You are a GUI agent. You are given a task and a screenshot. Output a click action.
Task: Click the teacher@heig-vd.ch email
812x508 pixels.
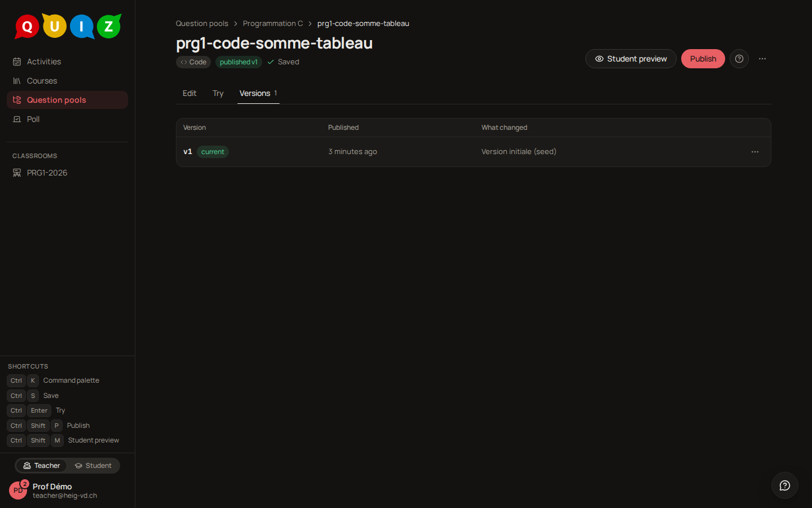click(65, 496)
